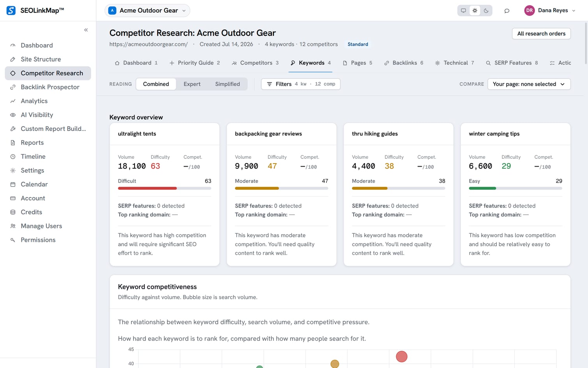Click the page vertical scrollbar
Viewport: 588px width, 368px height.
point(585,43)
